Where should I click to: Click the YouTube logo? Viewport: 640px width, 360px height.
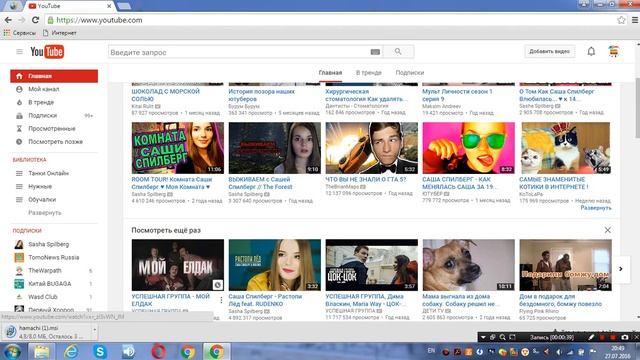tap(47, 52)
